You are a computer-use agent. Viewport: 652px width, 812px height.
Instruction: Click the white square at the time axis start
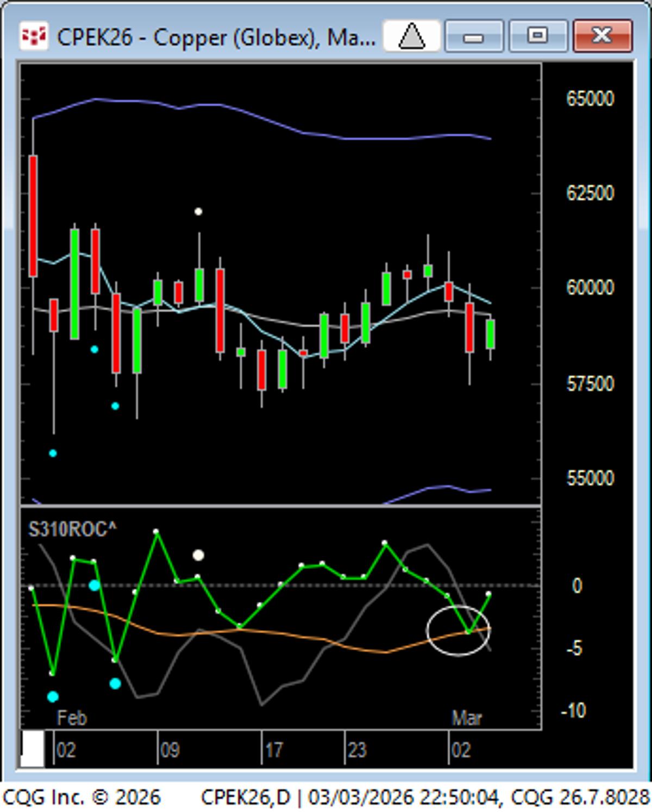[32, 749]
